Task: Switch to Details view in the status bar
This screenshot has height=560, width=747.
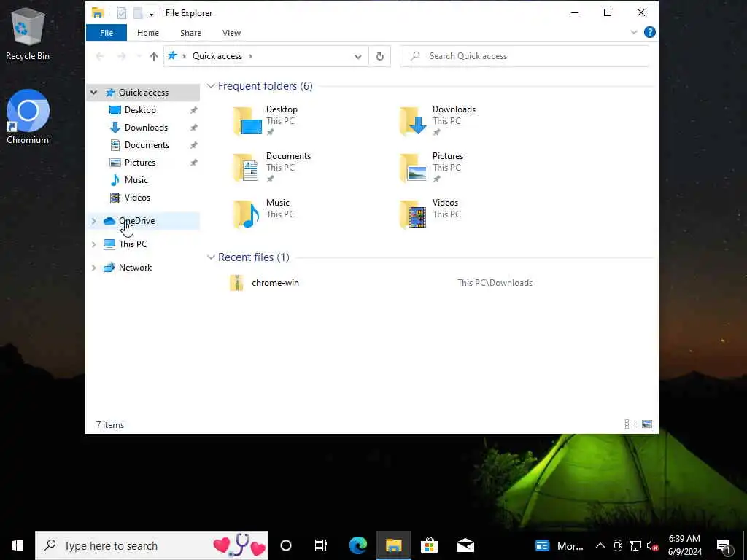Action: click(x=631, y=424)
